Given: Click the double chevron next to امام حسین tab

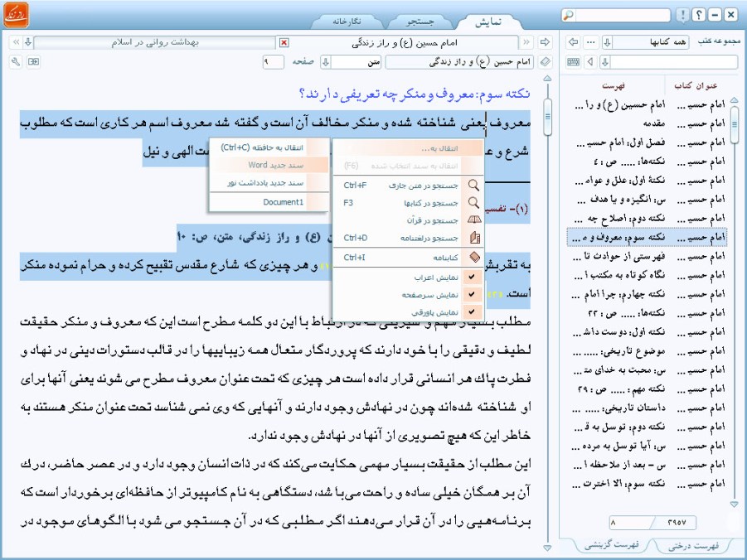Looking at the screenshot, I should coord(526,42).
